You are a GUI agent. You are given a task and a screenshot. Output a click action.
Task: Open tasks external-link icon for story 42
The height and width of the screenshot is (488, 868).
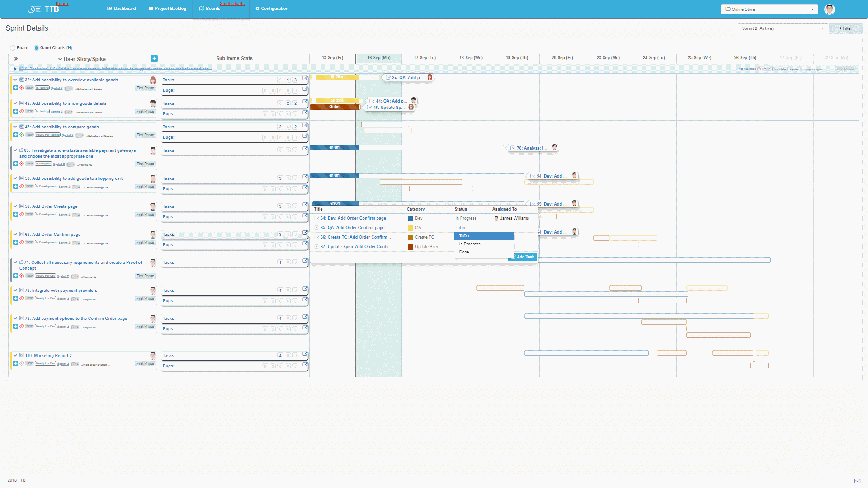[x=305, y=100]
